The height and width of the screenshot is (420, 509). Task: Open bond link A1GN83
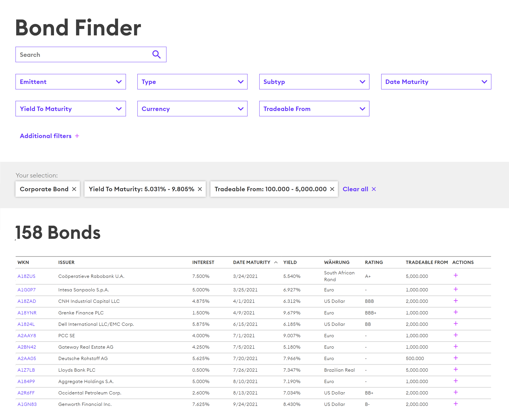(27, 404)
